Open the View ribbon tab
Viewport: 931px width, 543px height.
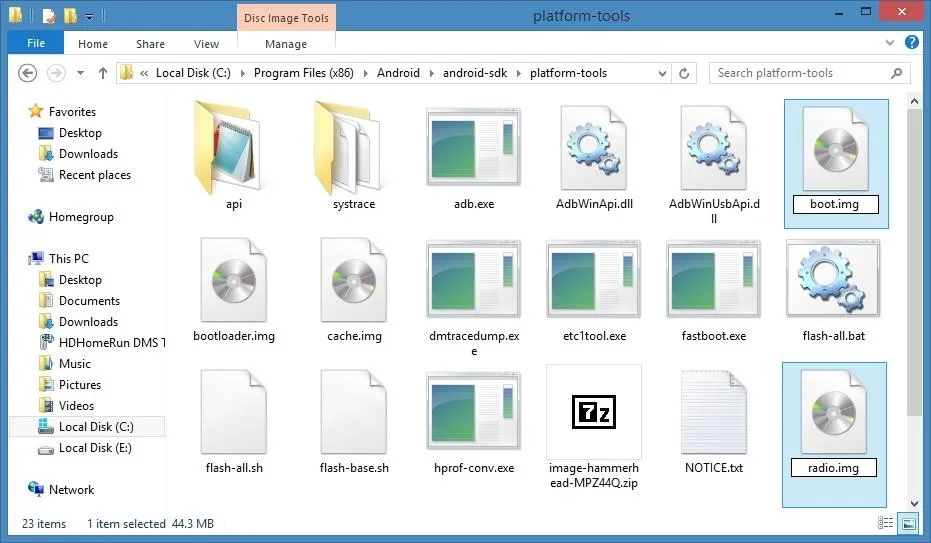(206, 44)
